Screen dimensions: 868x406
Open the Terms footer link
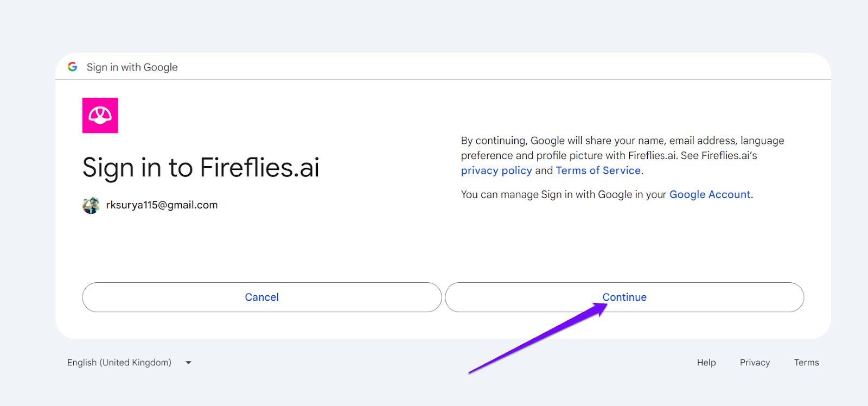(x=806, y=363)
